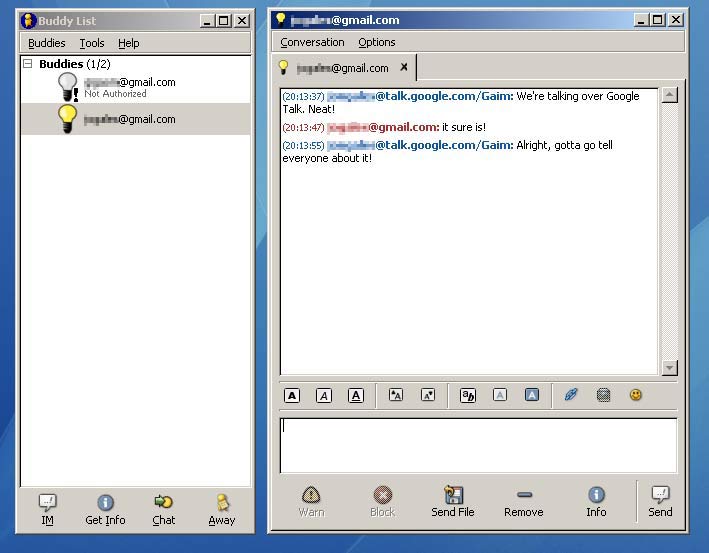Open the Tools menu
Screen dimensions: 709x553
click(x=92, y=43)
